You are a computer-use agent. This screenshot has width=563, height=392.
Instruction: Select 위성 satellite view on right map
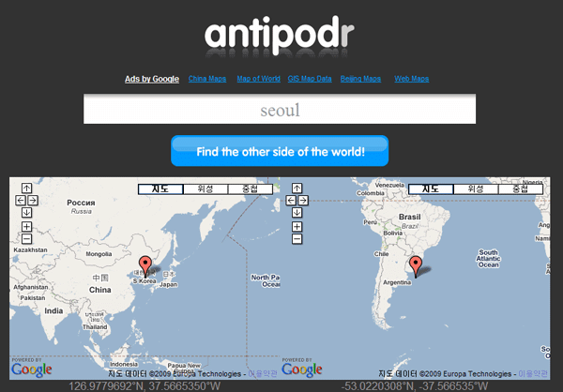point(476,189)
